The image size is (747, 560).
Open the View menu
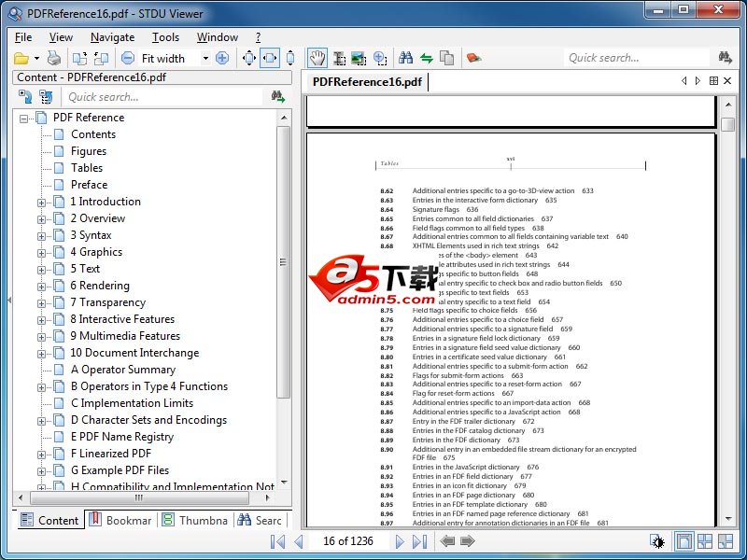pos(61,37)
